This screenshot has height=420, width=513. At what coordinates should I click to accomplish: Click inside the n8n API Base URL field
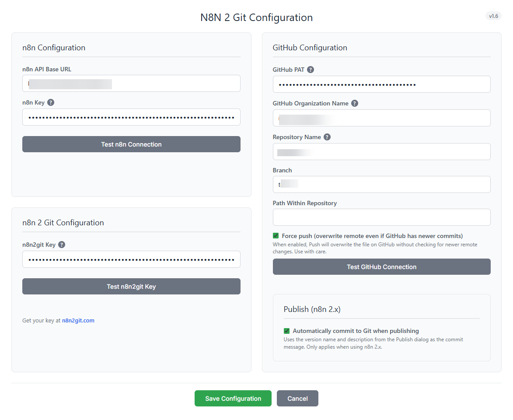(131, 83)
